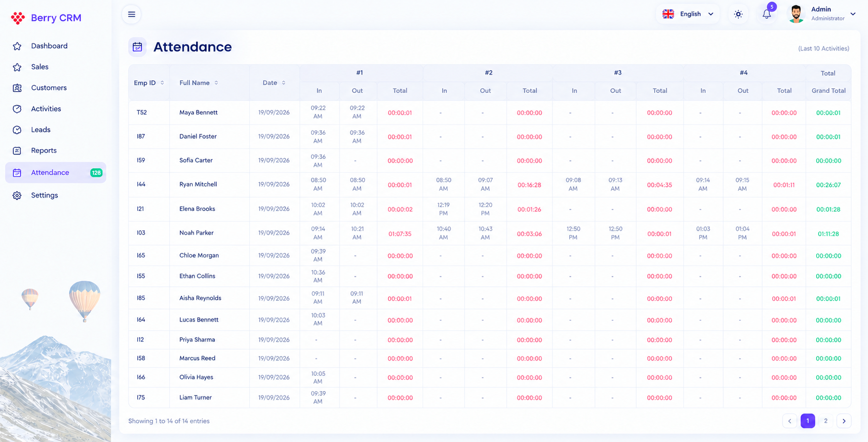Click the notification count badge 5

pyautogui.click(x=772, y=7)
